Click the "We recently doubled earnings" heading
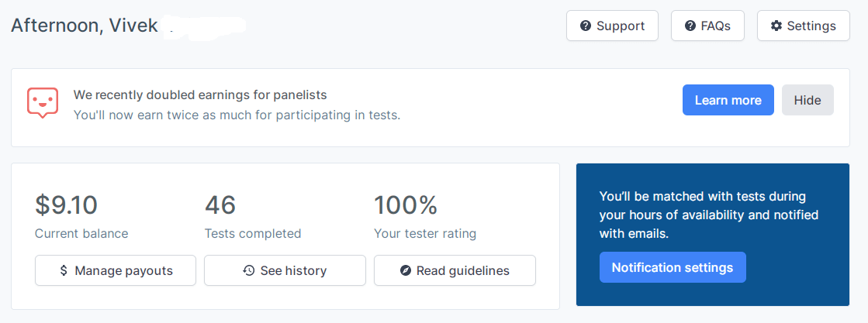Screen dimensions: 868x323 click(200, 94)
